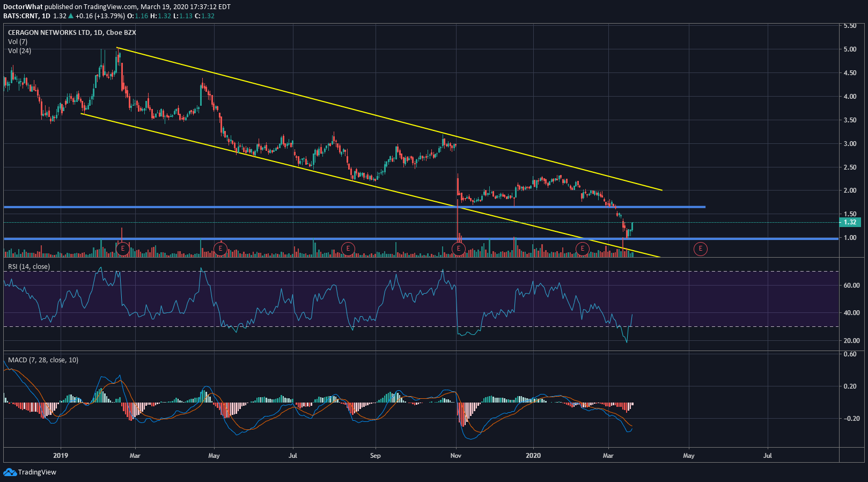Select the RSI (14, close) indicator label
The width and height of the screenshot is (868, 482).
coord(29,266)
